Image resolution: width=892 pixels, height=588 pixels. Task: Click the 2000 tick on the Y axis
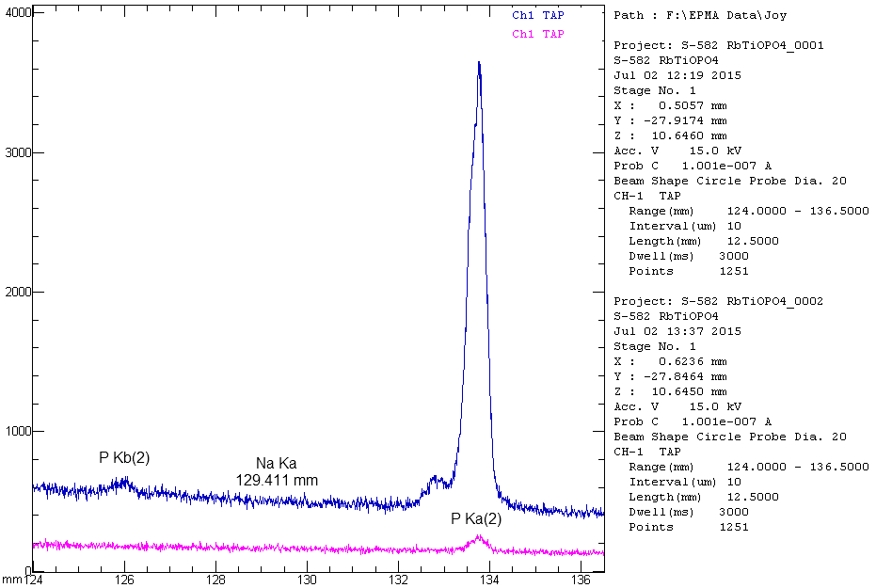pyautogui.click(x=19, y=292)
